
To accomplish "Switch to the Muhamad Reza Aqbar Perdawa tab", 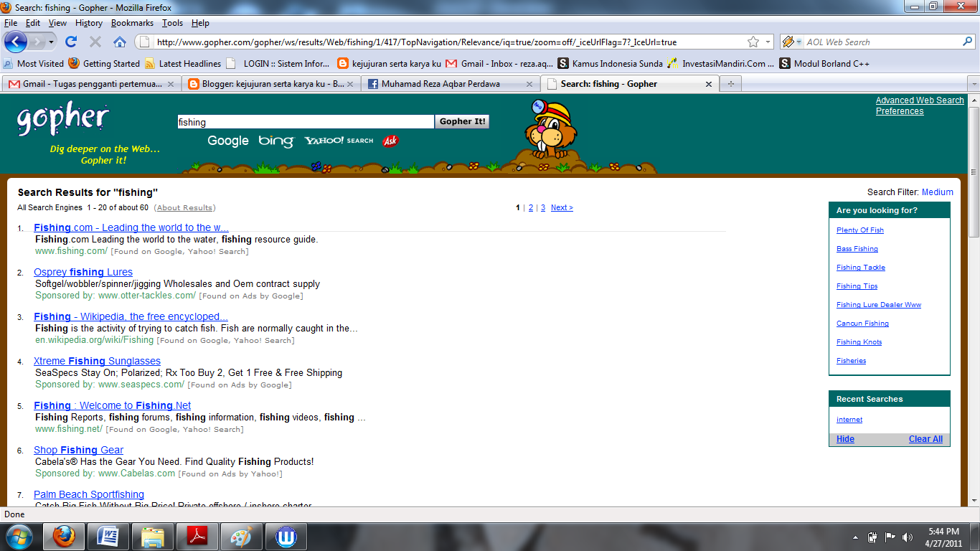I will tap(450, 84).
